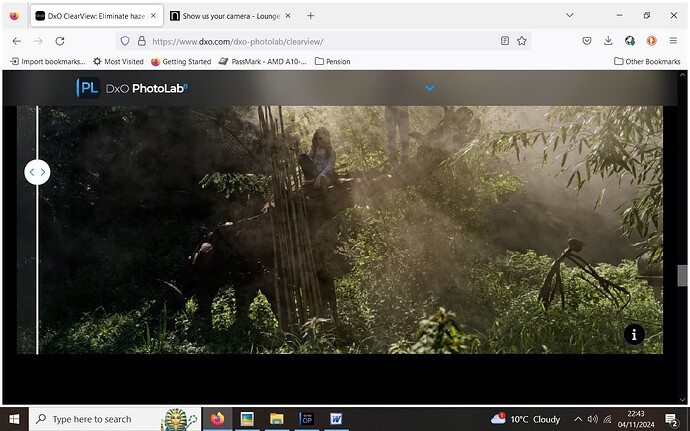Click the before/after comparison slider handle
This screenshot has height=431, width=690.
37,172
